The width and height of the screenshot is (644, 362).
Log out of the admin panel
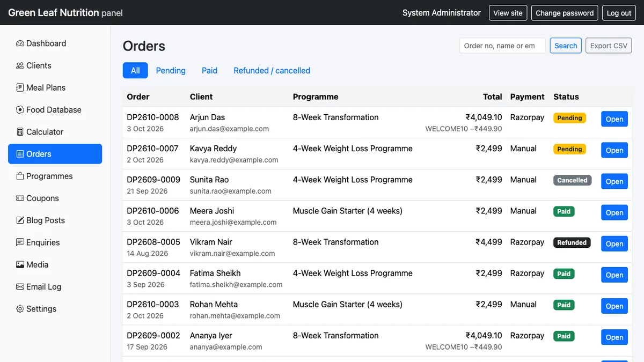point(619,13)
